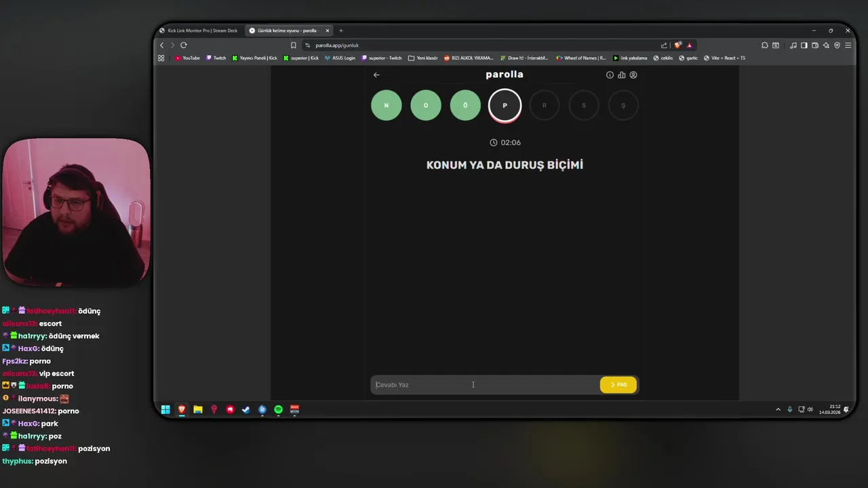Click the taskbar microphone tray icon

point(789,409)
